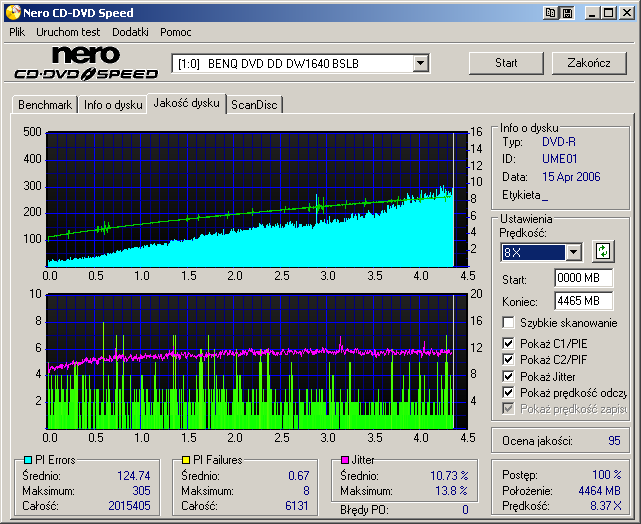
Task: Click the Zakończ button
Action: [589, 63]
